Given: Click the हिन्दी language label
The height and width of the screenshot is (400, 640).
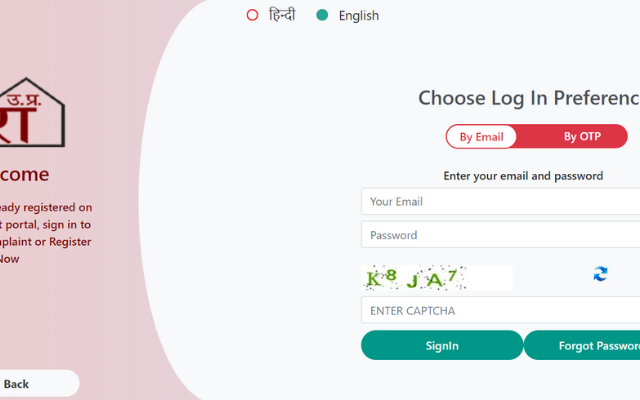Looking at the screenshot, I should coord(282,15).
